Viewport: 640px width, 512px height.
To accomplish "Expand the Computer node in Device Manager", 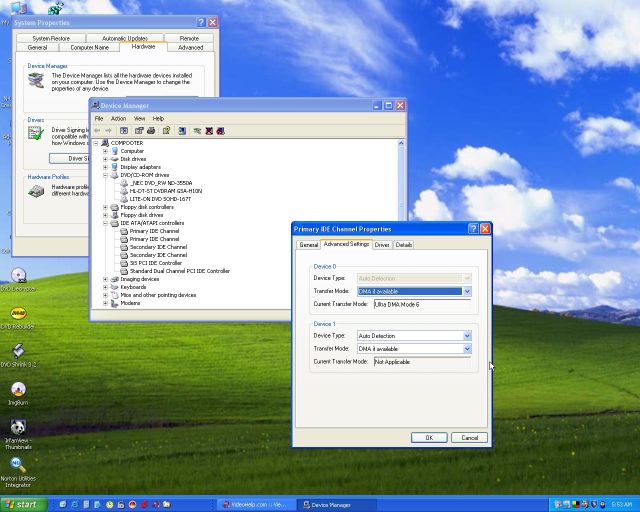I will 105,151.
